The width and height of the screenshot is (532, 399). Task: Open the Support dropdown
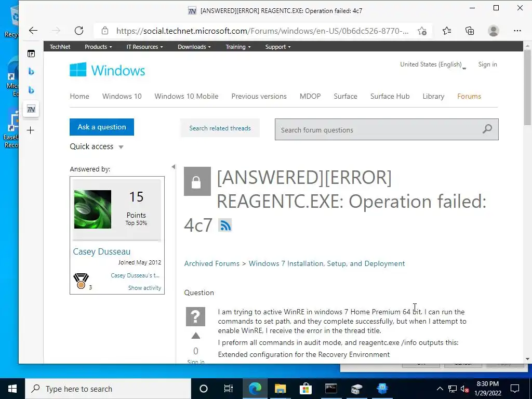coord(278,47)
